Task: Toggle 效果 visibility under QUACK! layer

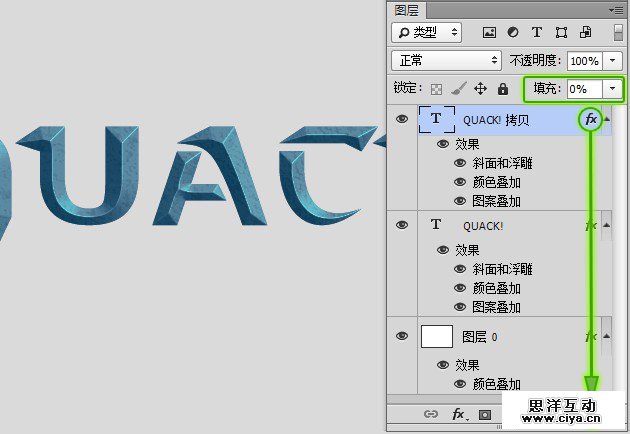Action: click(x=443, y=250)
